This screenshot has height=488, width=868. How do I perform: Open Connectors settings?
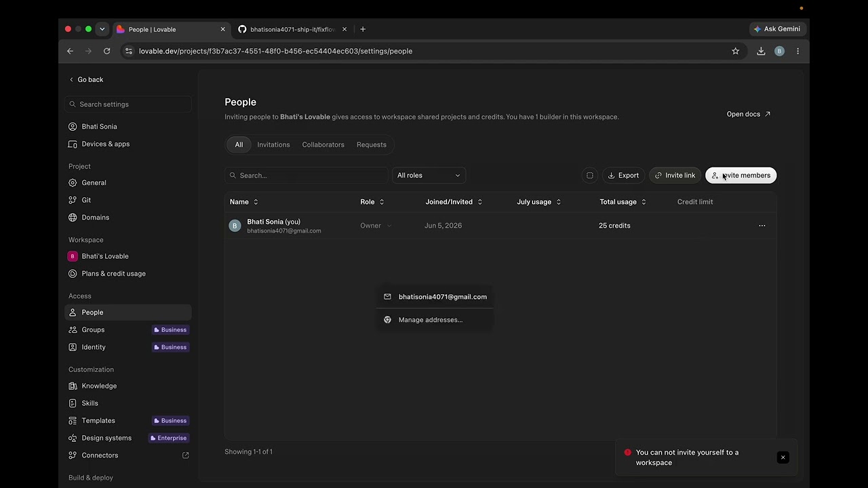128,455
